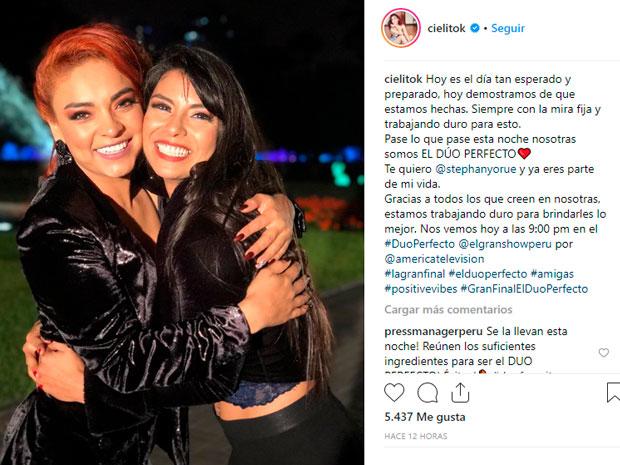Viewport: 620px width, 465px height.
Task: Open cielitok username in the header
Action: [446, 28]
